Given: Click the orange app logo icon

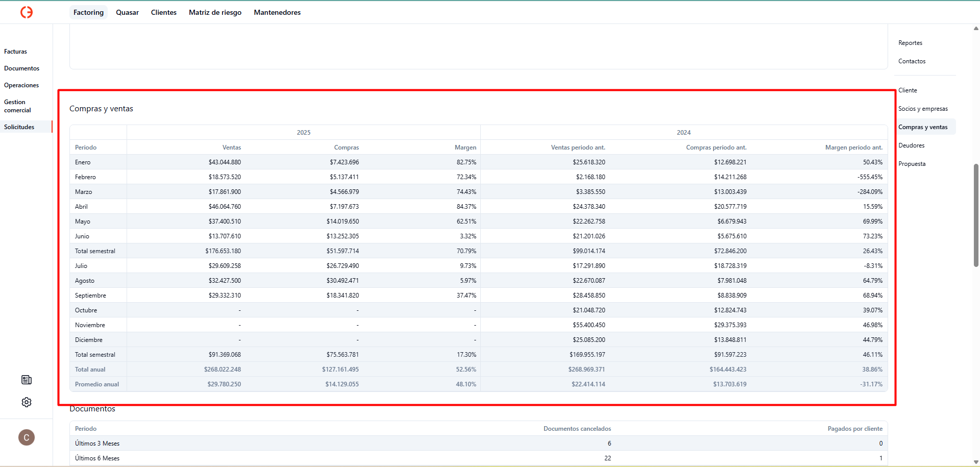Looking at the screenshot, I should tap(27, 12).
